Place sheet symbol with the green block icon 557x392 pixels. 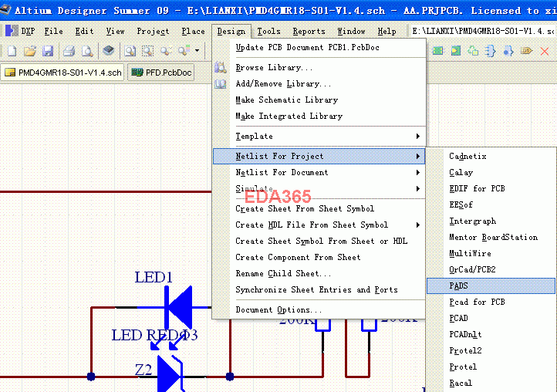(438, 51)
